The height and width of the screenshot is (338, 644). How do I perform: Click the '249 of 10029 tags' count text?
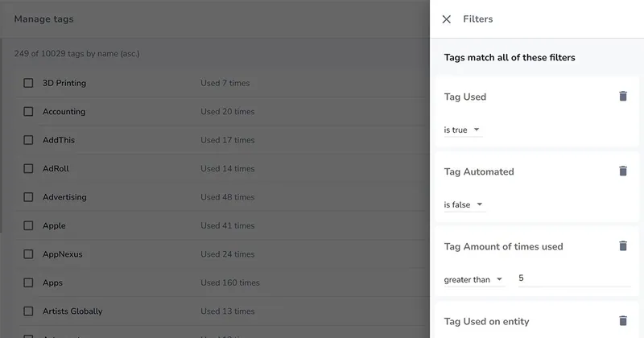point(76,54)
